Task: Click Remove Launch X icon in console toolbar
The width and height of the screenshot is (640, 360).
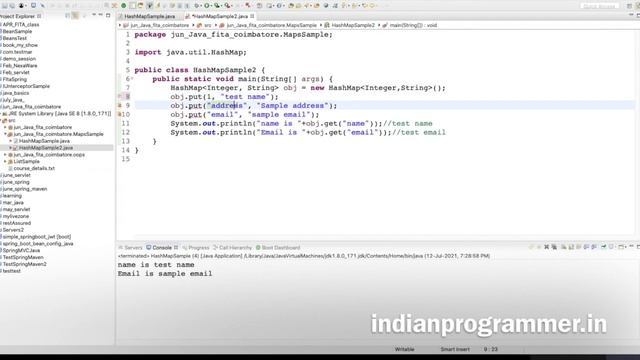Action: 547,247
